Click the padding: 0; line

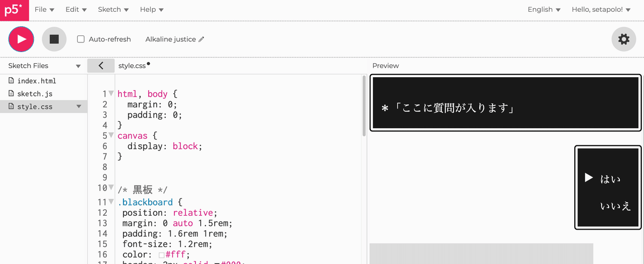pos(155,115)
